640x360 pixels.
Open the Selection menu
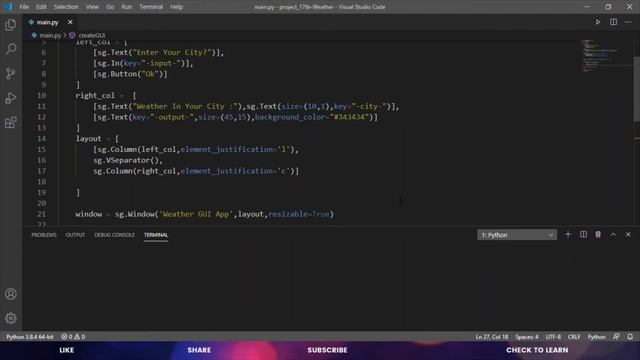66,7
